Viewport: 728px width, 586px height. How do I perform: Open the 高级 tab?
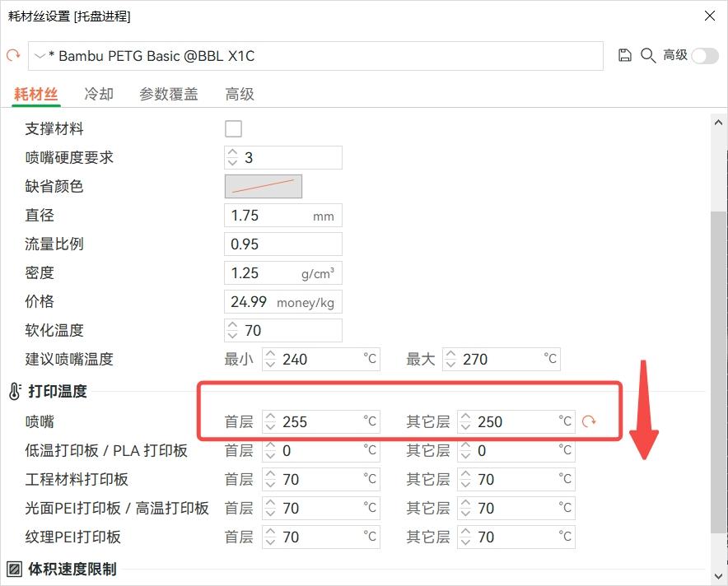pos(240,94)
